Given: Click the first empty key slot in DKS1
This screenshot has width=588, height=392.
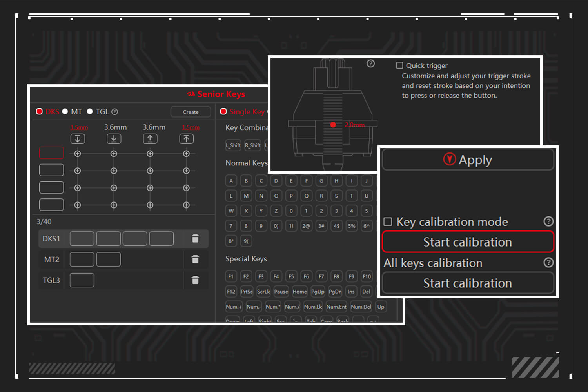Looking at the screenshot, I should 82,238.
